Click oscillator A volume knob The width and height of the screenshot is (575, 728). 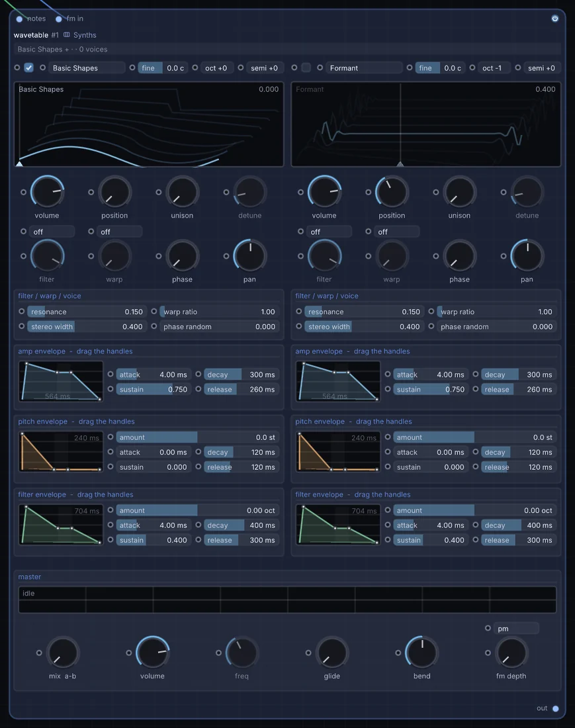coord(47,192)
